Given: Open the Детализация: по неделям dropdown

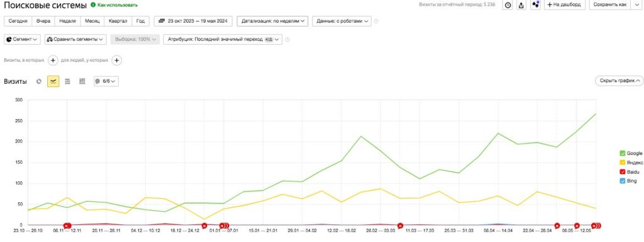Looking at the screenshot, I should pyautogui.click(x=273, y=21).
